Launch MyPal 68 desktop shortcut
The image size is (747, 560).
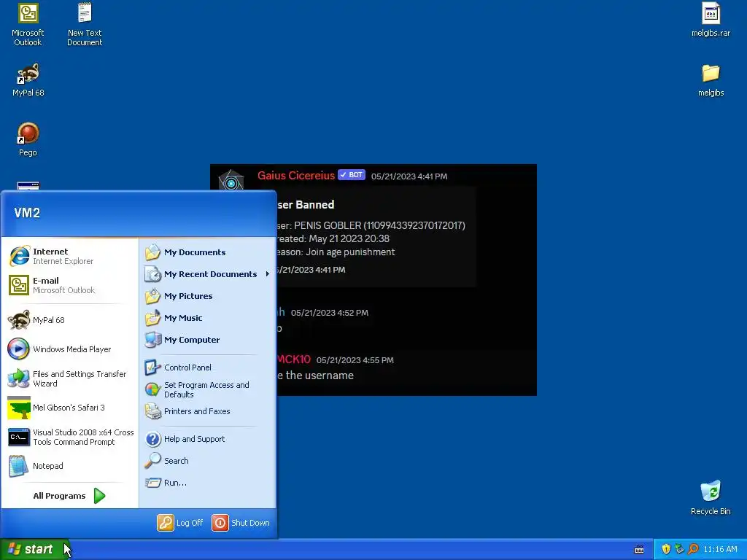coord(28,80)
